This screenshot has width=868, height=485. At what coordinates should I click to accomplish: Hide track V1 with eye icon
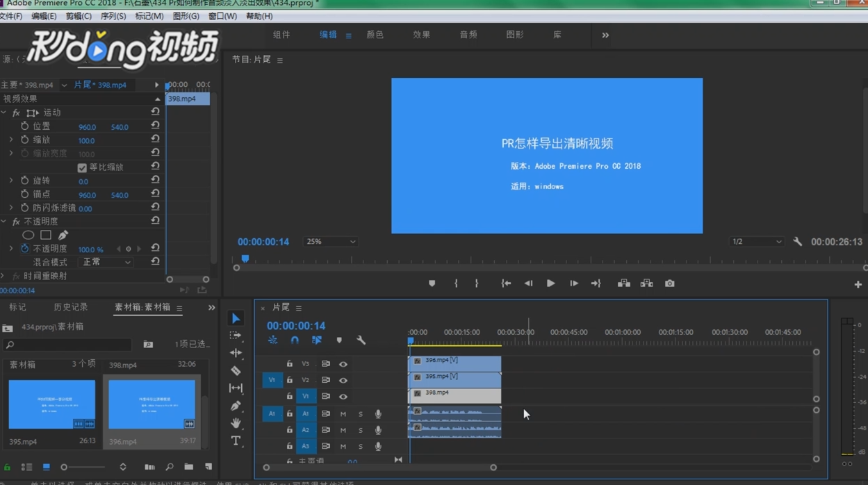coord(343,396)
